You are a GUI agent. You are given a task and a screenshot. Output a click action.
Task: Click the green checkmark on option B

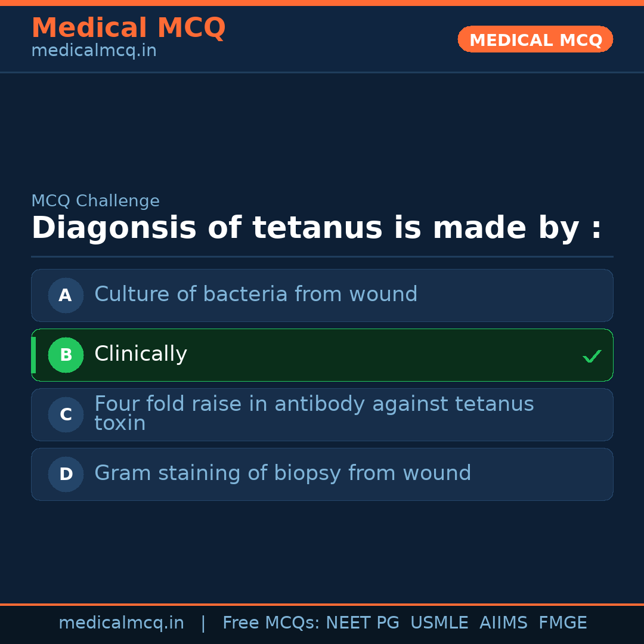pyautogui.click(x=592, y=357)
